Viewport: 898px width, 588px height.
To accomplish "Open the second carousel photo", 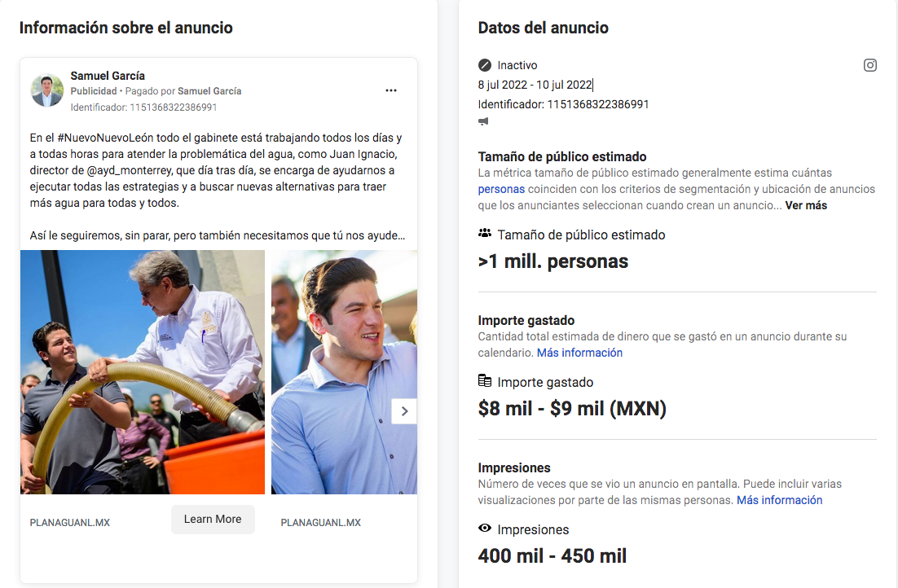I will [x=344, y=372].
